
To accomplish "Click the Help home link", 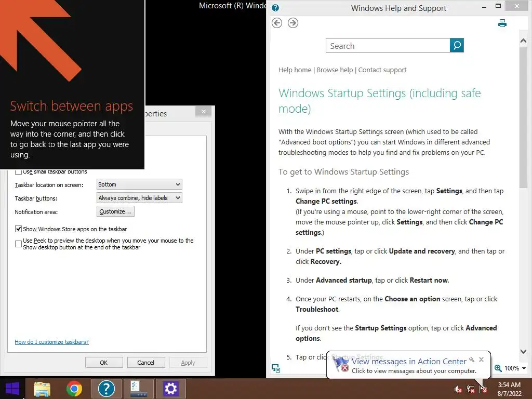I will (295, 70).
